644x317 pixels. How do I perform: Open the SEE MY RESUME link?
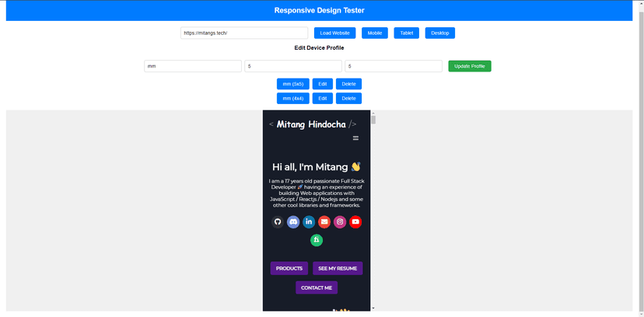(338, 268)
